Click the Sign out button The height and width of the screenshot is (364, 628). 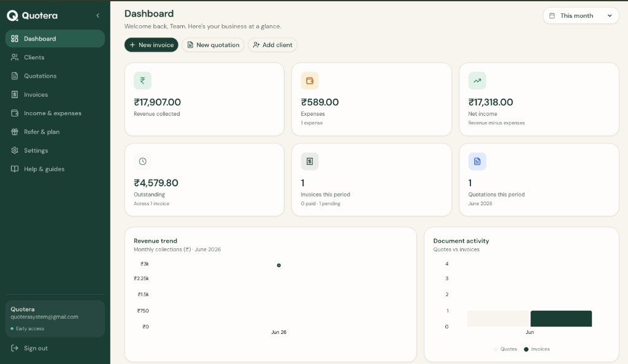click(55, 349)
